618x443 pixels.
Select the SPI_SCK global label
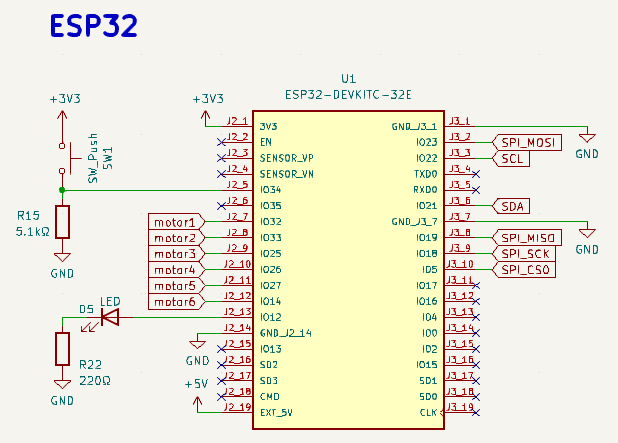(524, 253)
